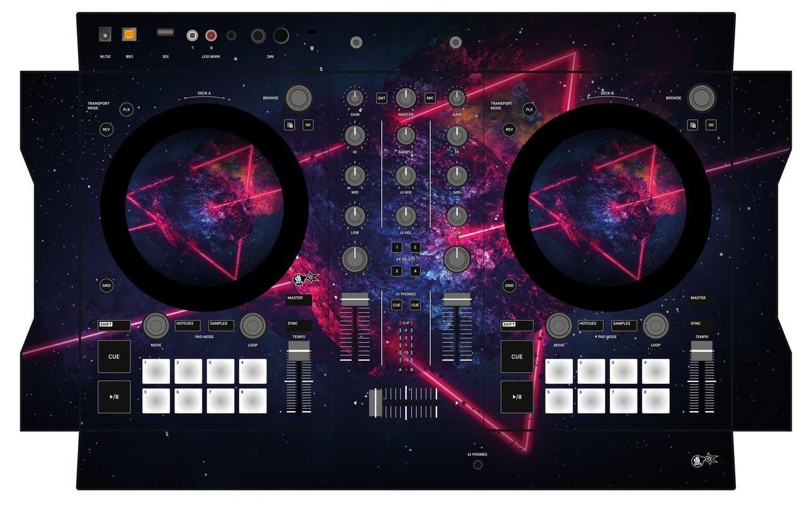Image resolution: width=812 pixels, height=505 pixels.
Task: Toggle Deck B headphone CUE
Action: 416,305
